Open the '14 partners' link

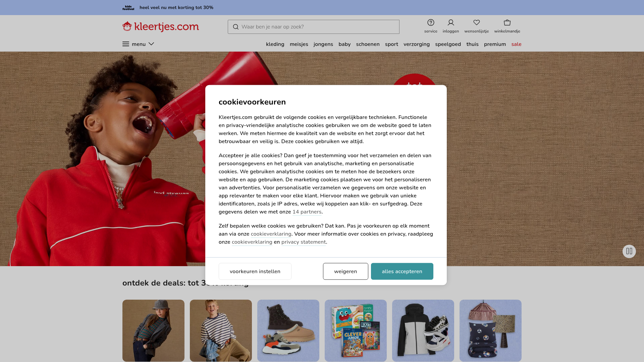coord(307,212)
